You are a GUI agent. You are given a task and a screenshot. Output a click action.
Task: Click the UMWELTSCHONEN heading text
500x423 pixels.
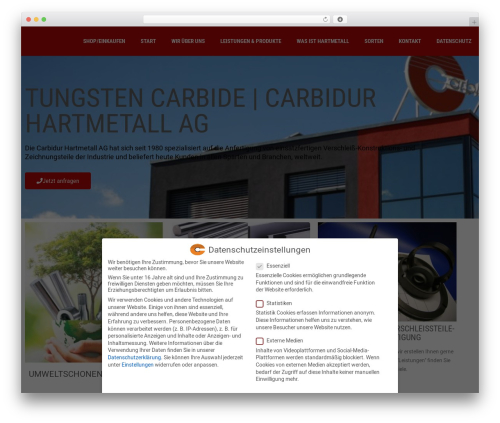[x=65, y=374]
